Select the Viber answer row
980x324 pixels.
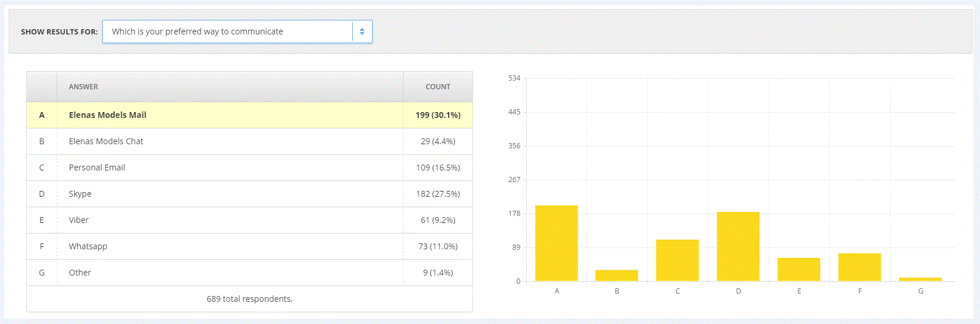point(249,220)
